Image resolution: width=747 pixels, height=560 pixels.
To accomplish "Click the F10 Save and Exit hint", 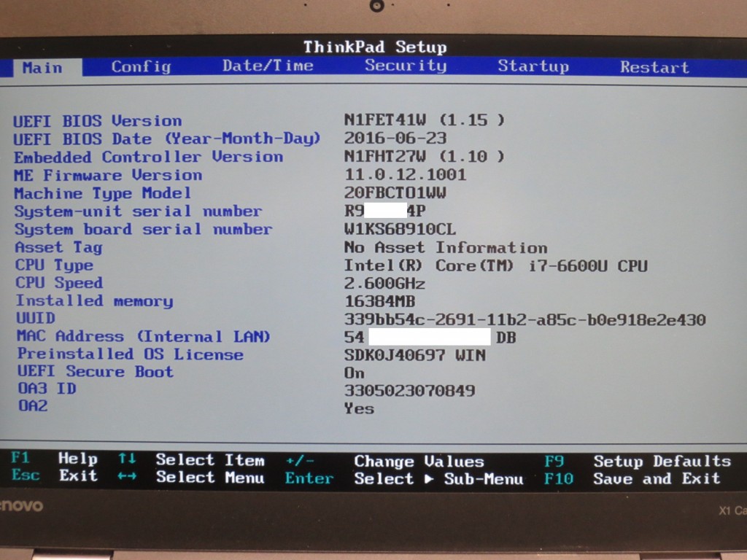I will 632,478.
